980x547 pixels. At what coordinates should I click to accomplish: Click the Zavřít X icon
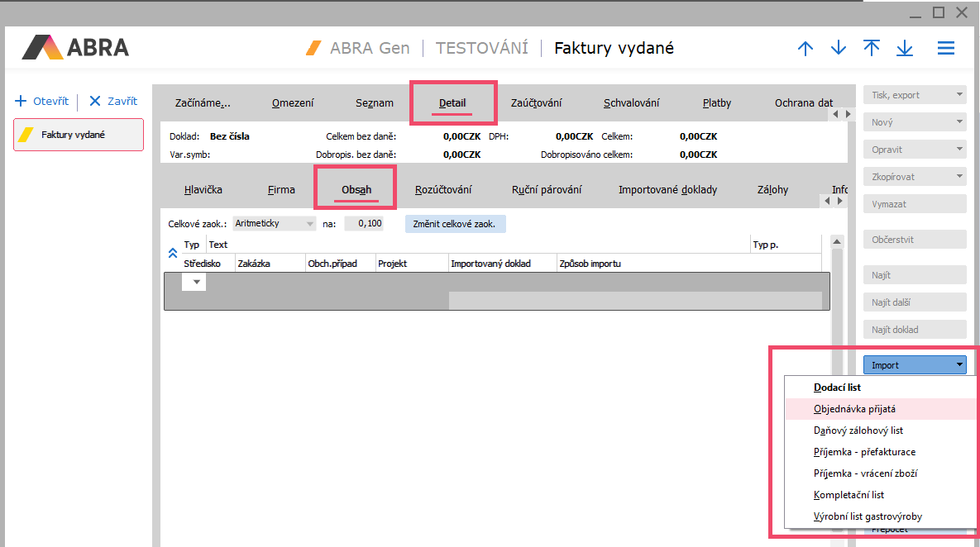[95, 101]
